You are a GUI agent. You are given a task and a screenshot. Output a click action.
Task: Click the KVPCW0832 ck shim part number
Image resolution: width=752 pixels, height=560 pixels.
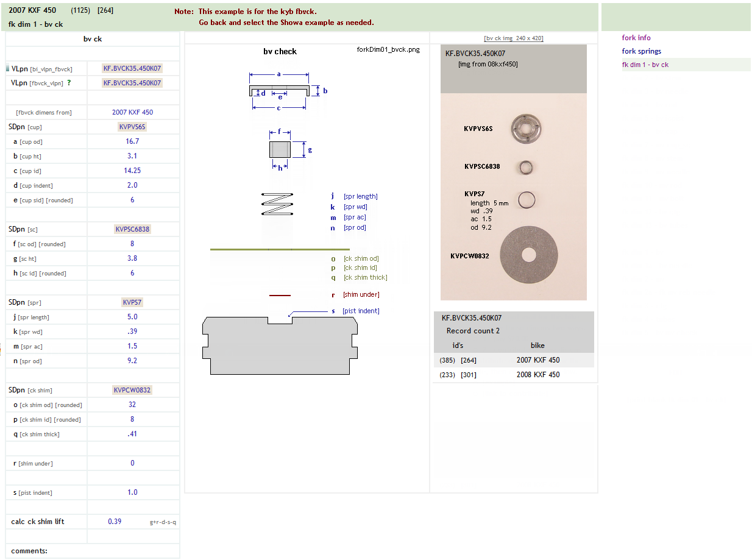pyautogui.click(x=132, y=390)
